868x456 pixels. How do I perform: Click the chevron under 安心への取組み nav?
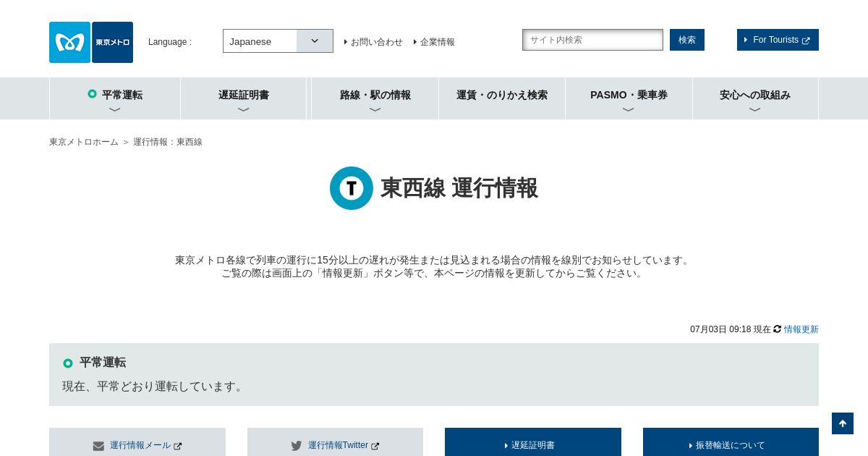pyautogui.click(x=755, y=110)
